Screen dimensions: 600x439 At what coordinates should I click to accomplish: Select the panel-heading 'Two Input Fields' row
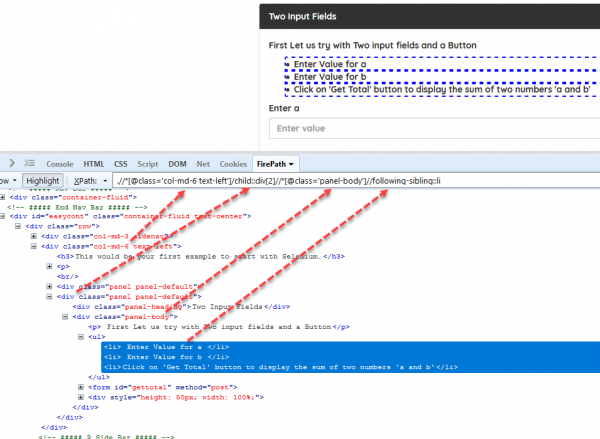181,307
